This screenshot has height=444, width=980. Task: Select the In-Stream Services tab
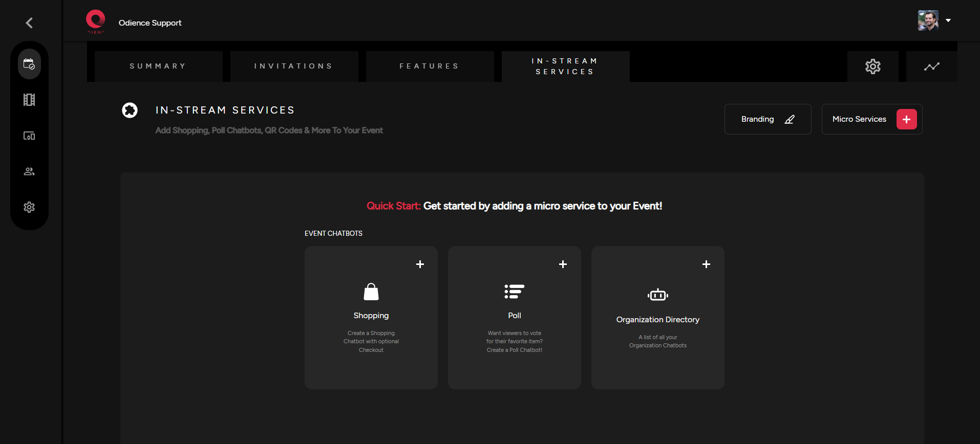(x=565, y=66)
